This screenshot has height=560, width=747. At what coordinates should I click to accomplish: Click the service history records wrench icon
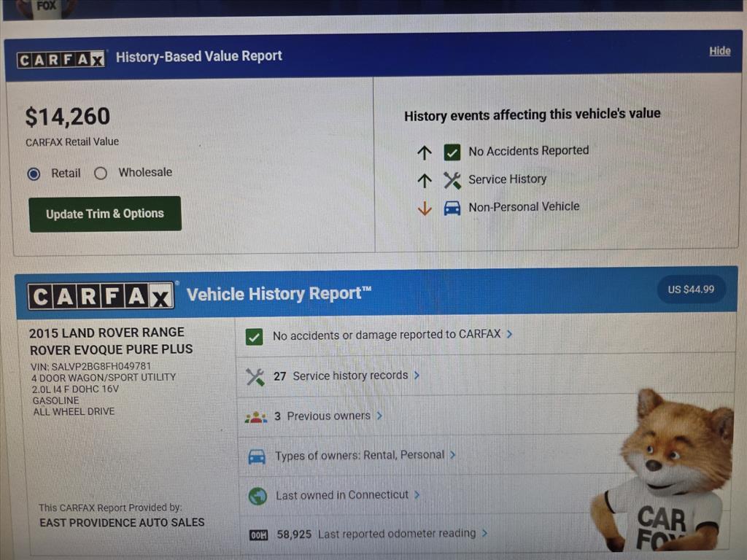point(255,377)
